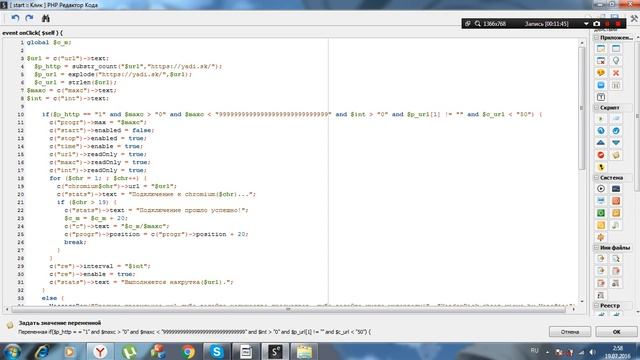Select the T text box action icon
The height and width of the screenshot is (360, 640).
pos(601,97)
